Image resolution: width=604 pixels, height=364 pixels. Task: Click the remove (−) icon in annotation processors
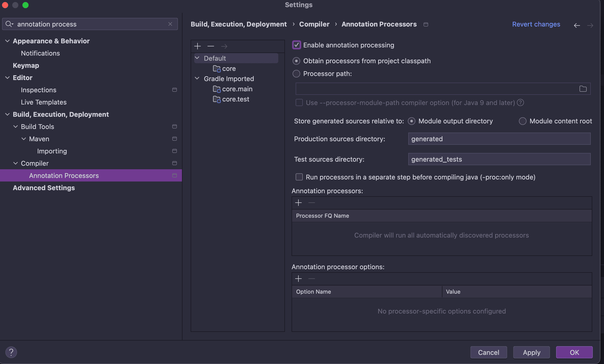click(x=311, y=203)
